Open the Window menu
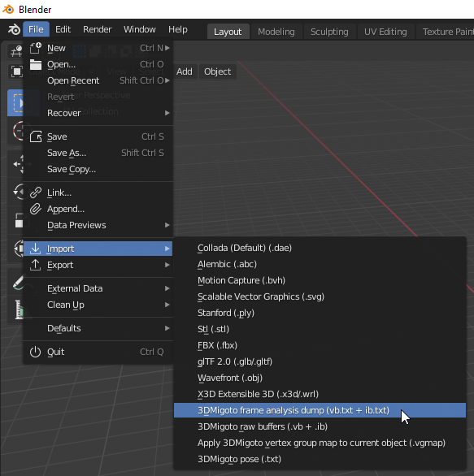Screen dimensions: 474x476 tap(140, 29)
